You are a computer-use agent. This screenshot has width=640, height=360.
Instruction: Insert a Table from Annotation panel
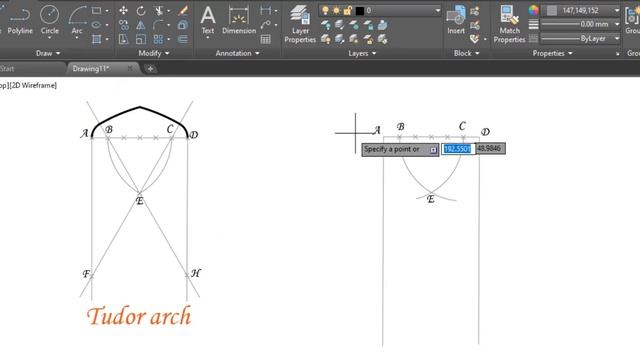pos(265,39)
